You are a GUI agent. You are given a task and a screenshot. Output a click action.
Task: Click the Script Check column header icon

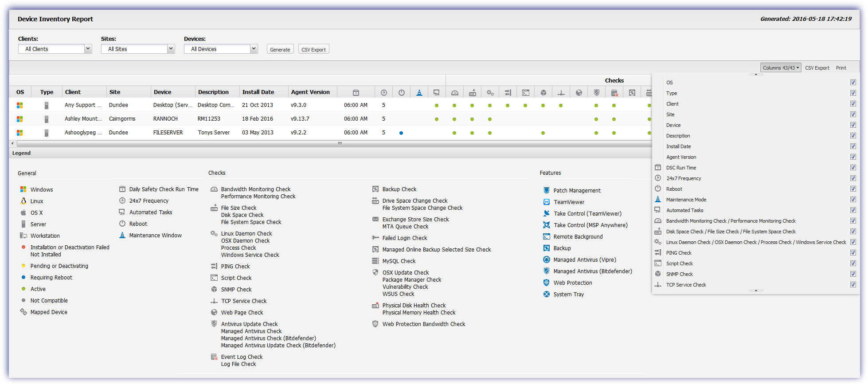[525, 93]
